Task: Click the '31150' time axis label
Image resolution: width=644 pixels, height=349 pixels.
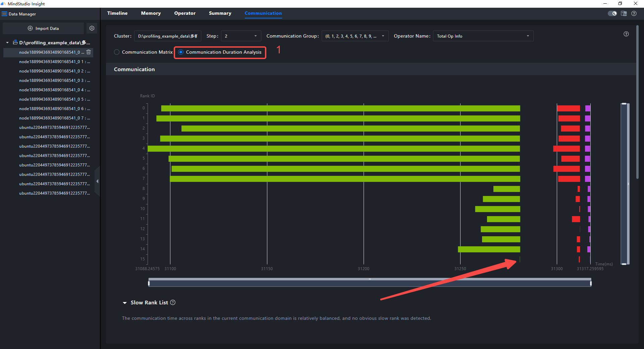Action: [x=267, y=268]
